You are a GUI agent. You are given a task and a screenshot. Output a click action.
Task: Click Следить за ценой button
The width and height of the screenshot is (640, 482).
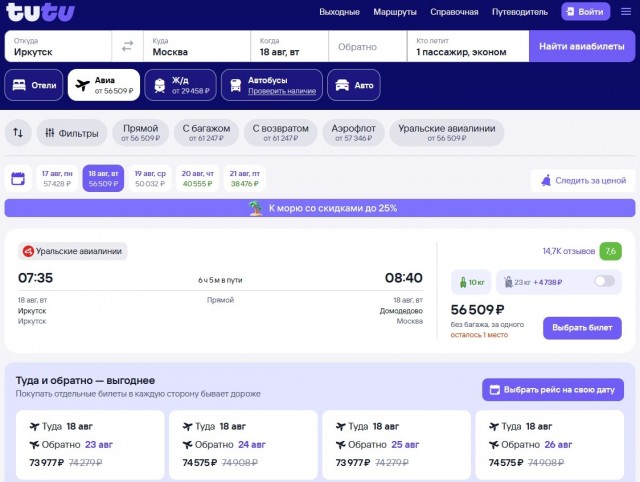pyautogui.click(x=583, y=180)
